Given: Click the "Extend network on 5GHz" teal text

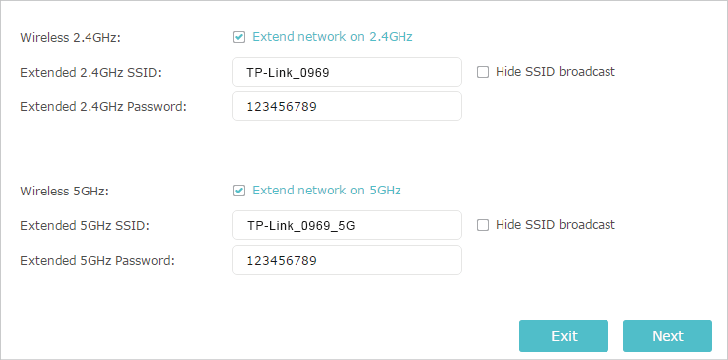Looking at the screenshot, I should tap(326, 190).
